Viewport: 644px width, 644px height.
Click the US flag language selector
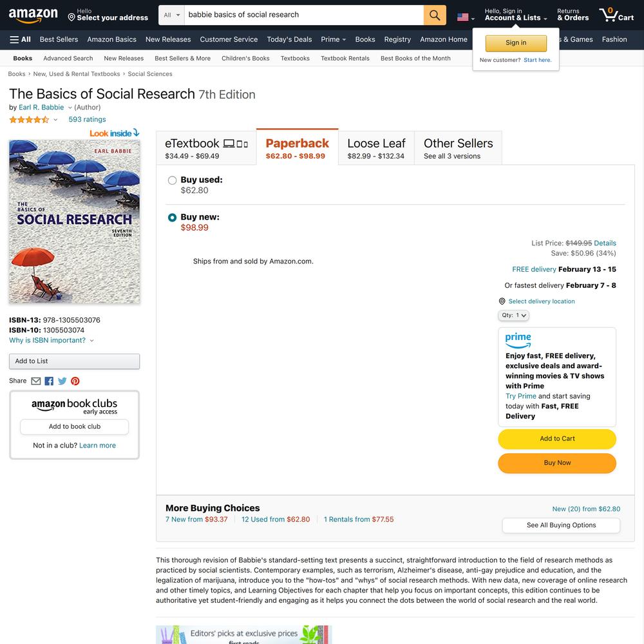466,17
